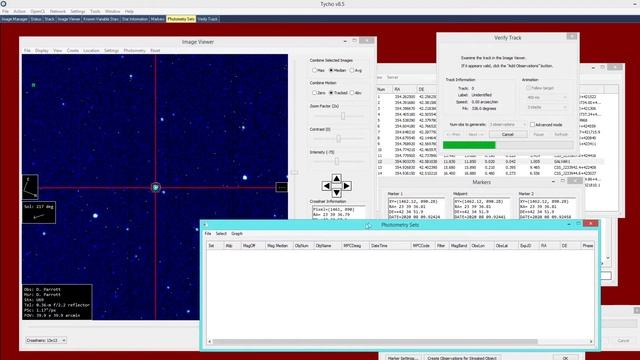Click the Pause button in Verify Track
The height and width of the screenshot is (360, 640).
[x=538, y=134]
